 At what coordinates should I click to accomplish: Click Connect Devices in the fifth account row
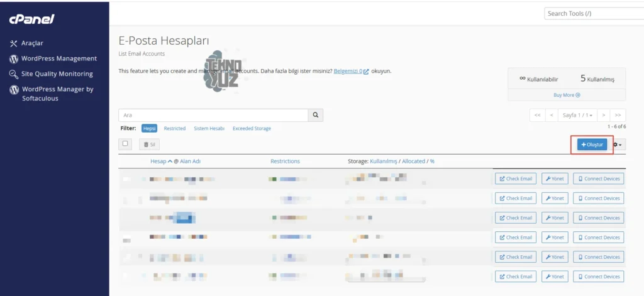pyautogui.click(x=599, y=257)
